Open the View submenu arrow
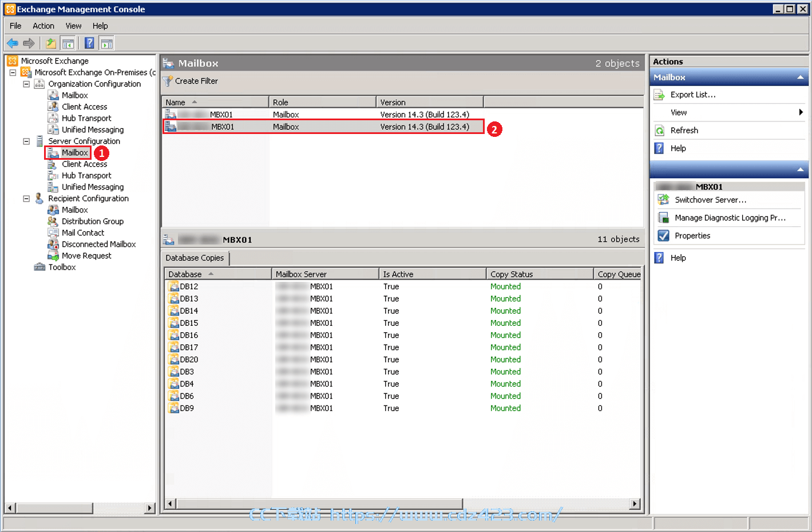 (801, 112)
